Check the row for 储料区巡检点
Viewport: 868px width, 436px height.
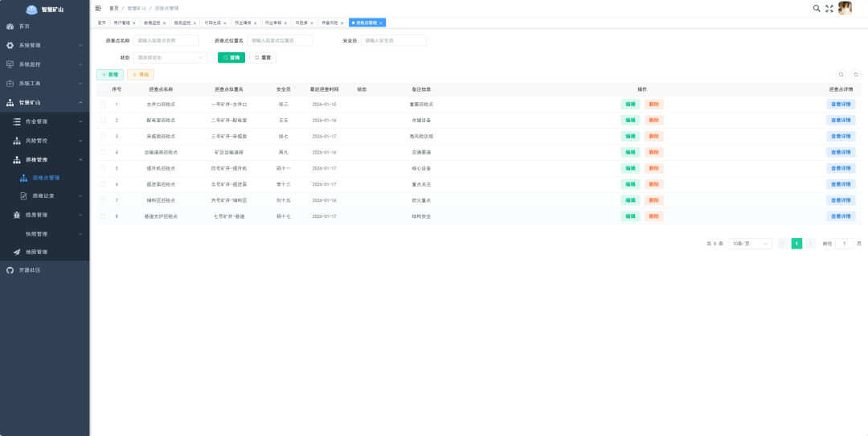pyautogui.click(x=103, y=200)
